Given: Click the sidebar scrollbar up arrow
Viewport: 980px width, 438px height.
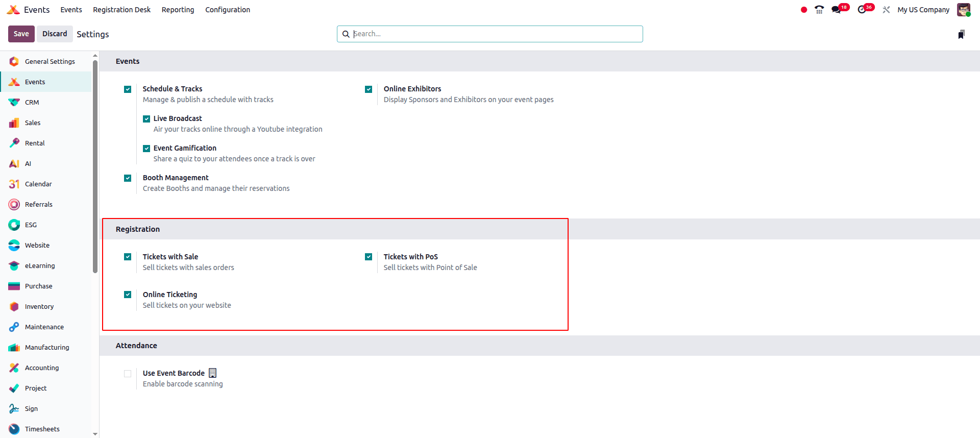Looking at the screenshot, I should (95, 55).
